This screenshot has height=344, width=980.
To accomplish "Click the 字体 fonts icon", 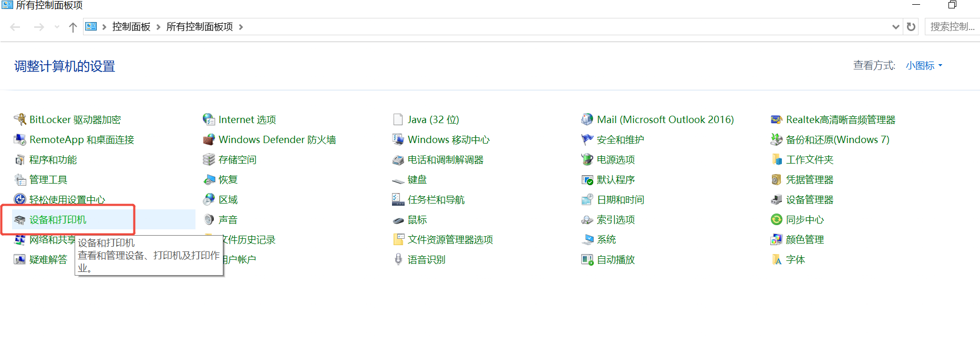I will click(x=777, y=259).
